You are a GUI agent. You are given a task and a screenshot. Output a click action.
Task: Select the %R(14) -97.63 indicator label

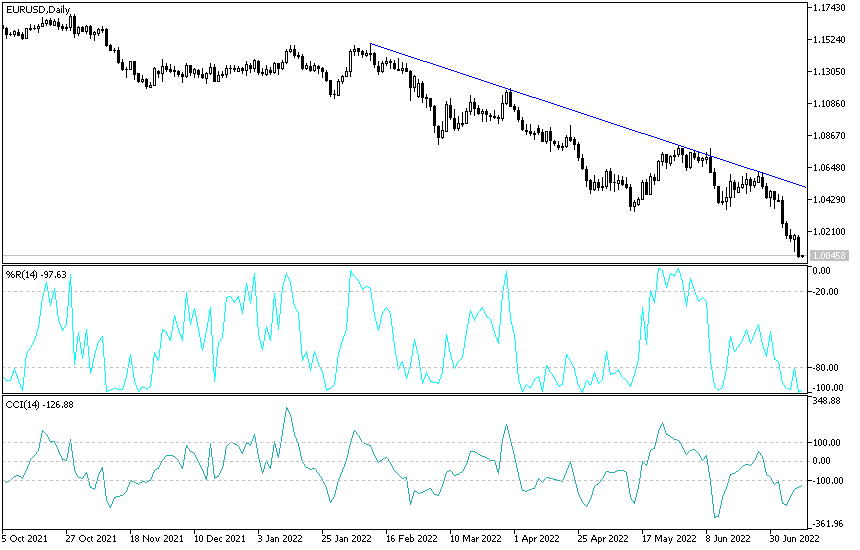coord(36,274)
